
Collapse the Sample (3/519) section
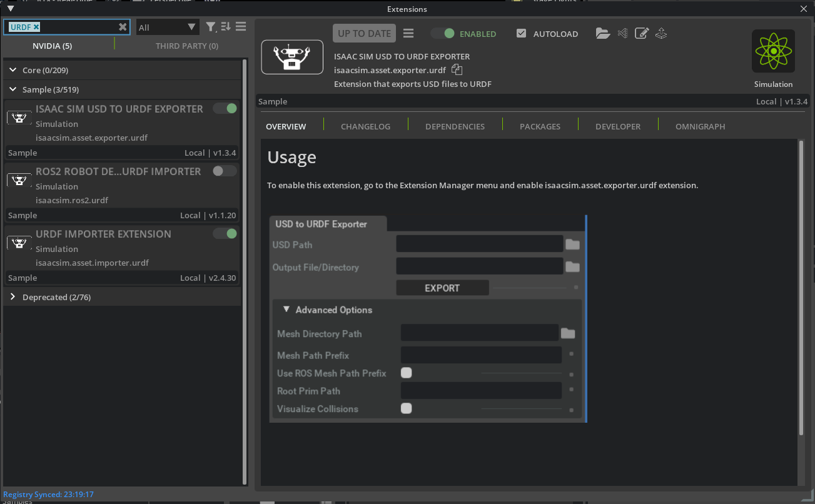click(13, 89)
